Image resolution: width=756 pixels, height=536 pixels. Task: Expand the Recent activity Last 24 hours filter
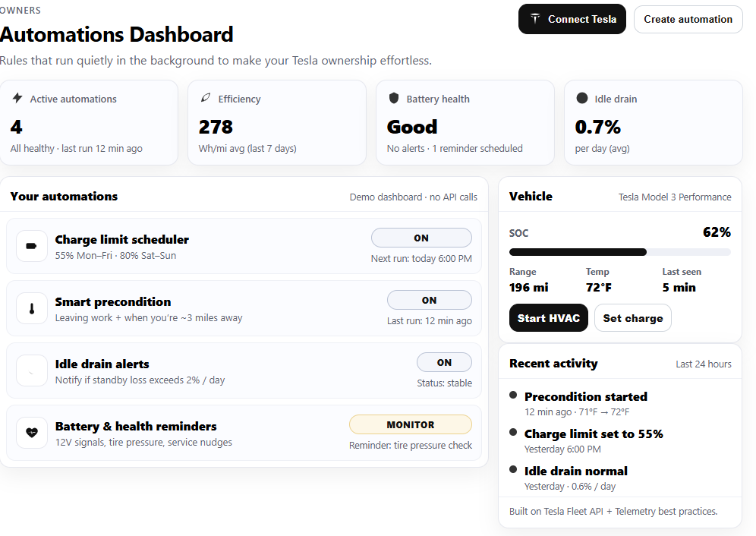click(703, 364)
